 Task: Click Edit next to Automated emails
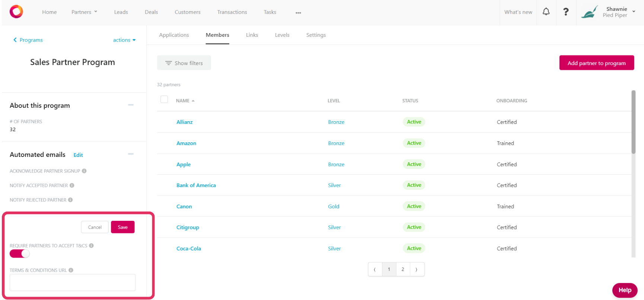click(x=78, y=155)
